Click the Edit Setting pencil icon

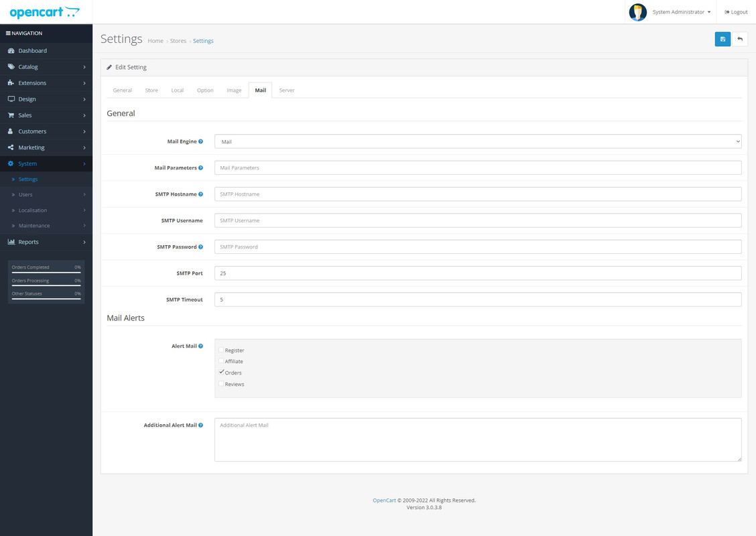(x=109, y=67)
